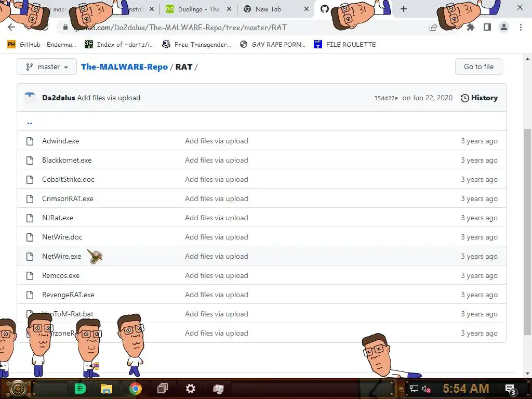Screen dimensions: 532x399
Task: Open the CrimsonRAT.exe file
Action: (68, 199)
